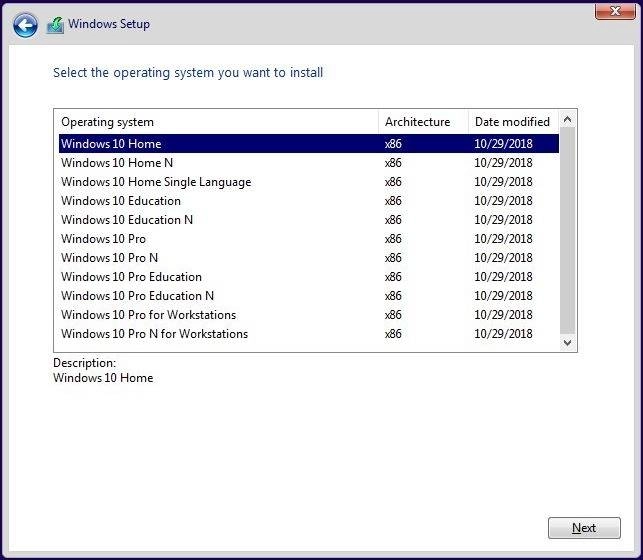Screen dimensions: 643x560
Task: Click x86 in Windows 10 Pro Education row
Action: (393, 277)
